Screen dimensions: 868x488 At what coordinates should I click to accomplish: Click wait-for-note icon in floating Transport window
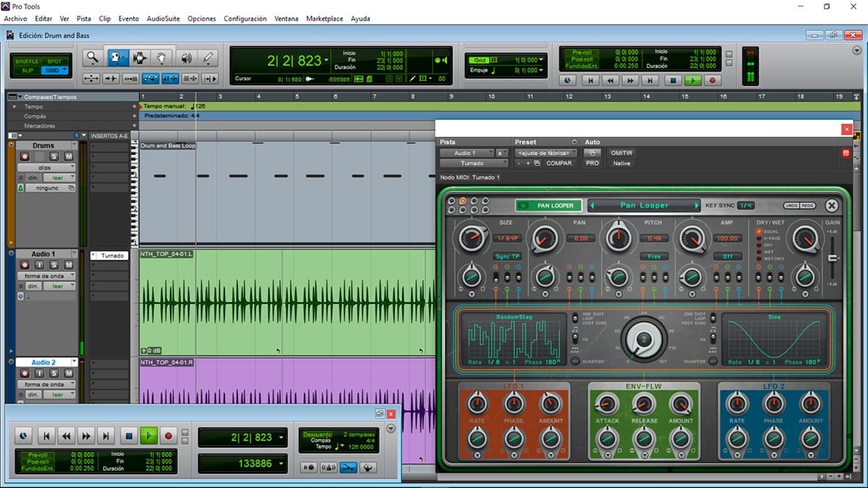coord(310,468)
